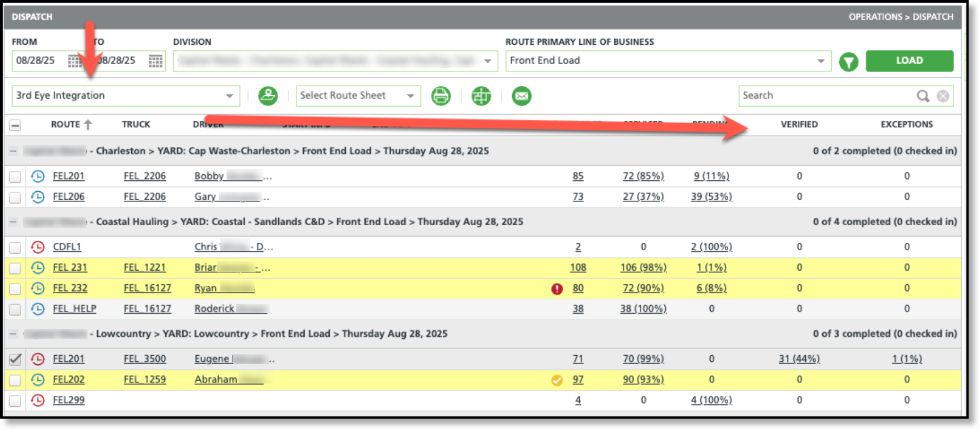Click the magnifier icon in Search box

(923, 96)
